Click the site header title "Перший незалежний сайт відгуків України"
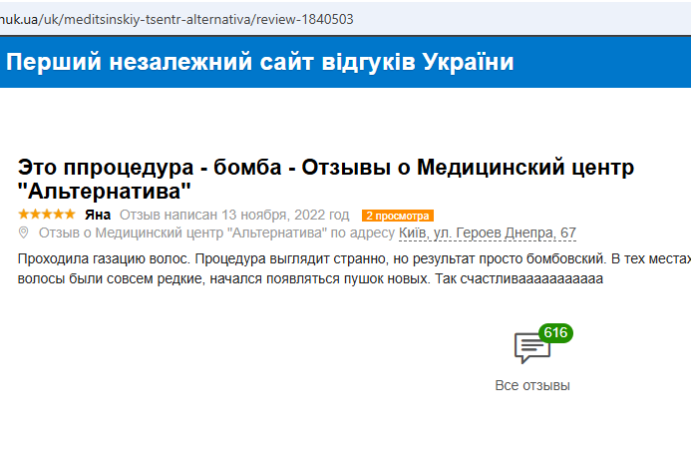 click(x=260, y=62)
